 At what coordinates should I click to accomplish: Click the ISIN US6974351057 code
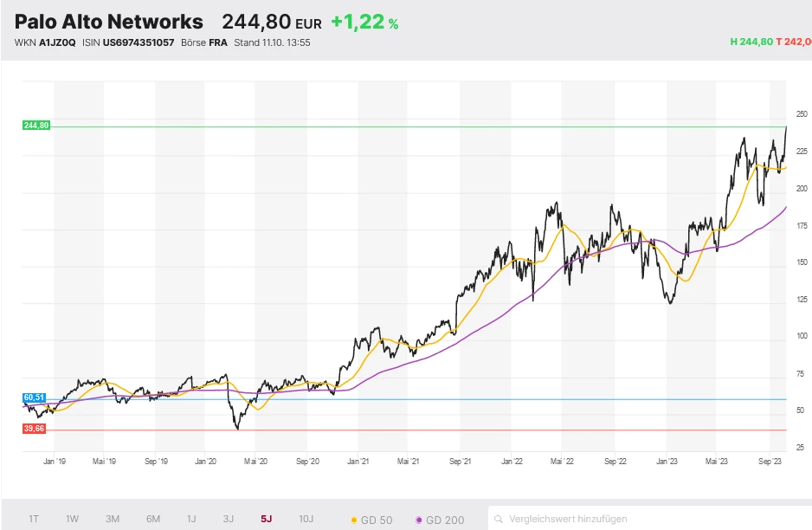click(x=139, y=42)
